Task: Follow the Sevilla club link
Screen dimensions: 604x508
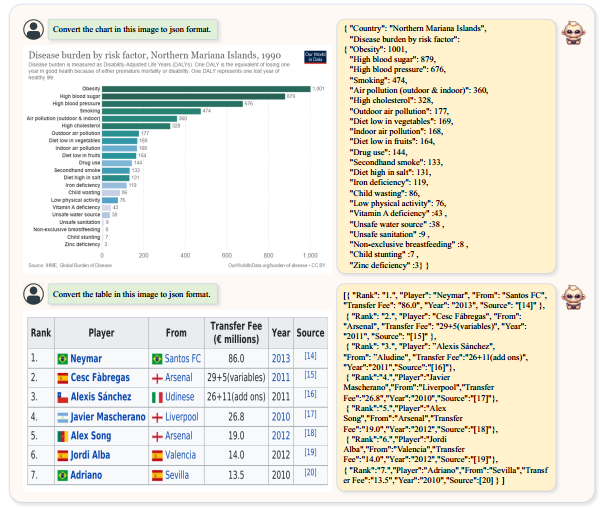Action: pyautogui.click(x=177, y=475)
